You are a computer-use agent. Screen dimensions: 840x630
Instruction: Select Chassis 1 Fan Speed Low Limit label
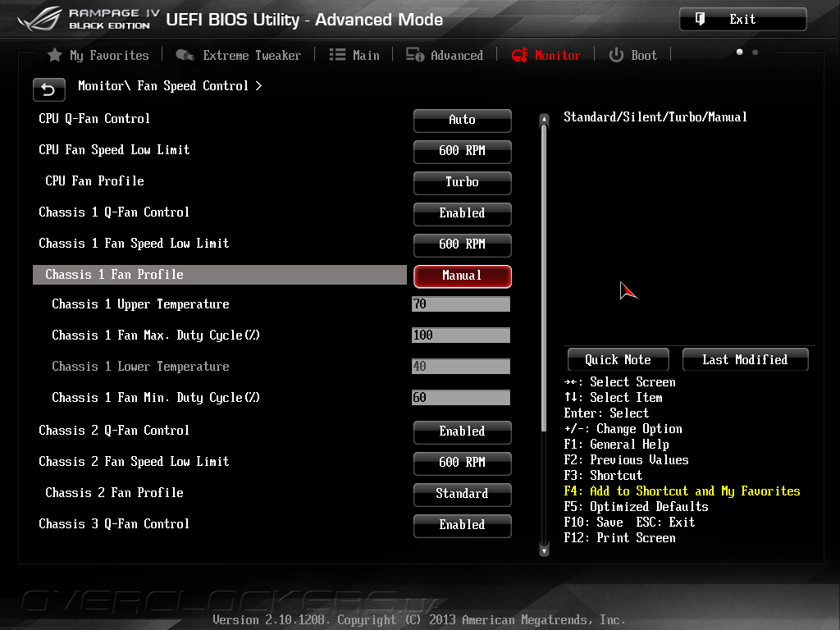(x=134, y=244)
